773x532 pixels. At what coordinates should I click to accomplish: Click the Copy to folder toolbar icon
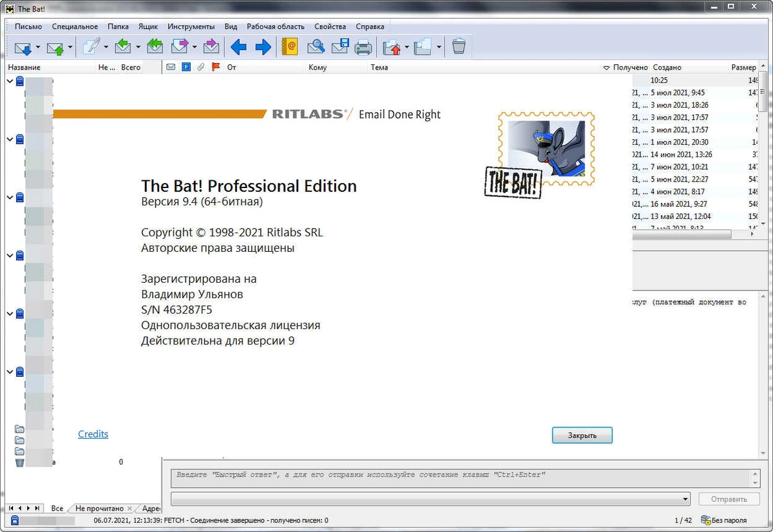pyautogui.click(x=423, y=47)
